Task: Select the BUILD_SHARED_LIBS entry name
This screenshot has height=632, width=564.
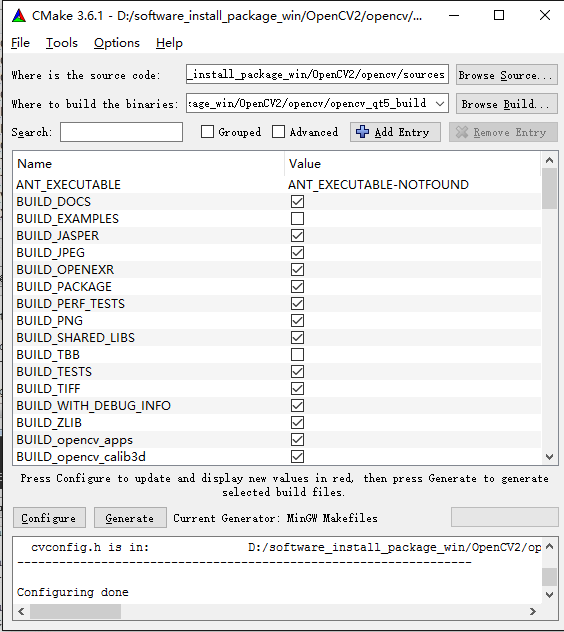Action: [x=76, y=338]
